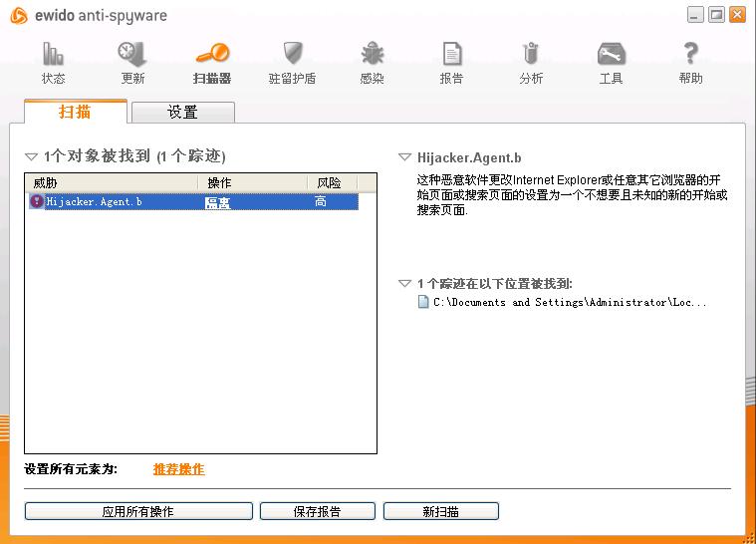Collapse the 1个踪迹在以下位置被找到 section
Screen dimensions: 756x544
click(x=404, y=283)
